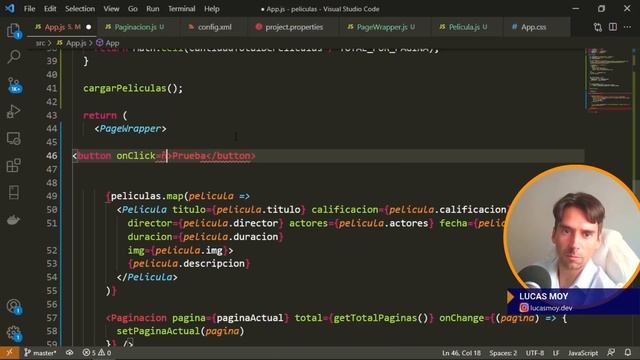Open the Accounts menu in activity bar
The width and height of the screenshot is (640, 360).
pos(14,306)
